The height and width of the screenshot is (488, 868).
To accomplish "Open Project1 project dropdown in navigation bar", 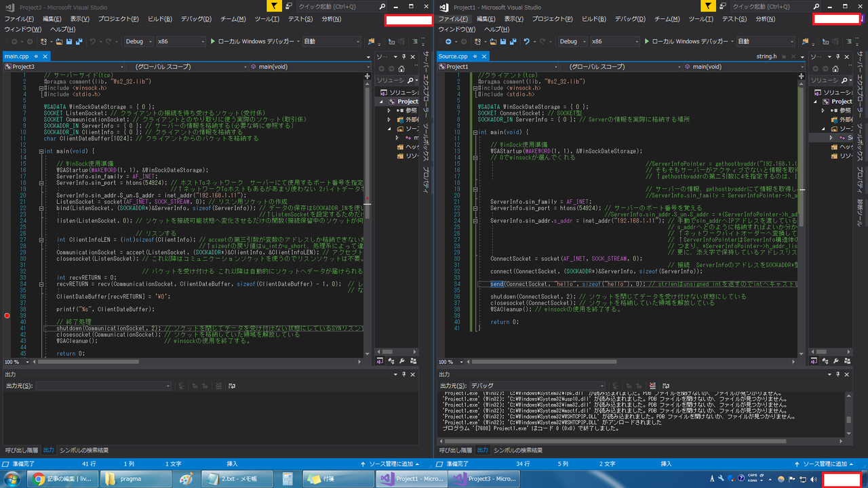I will point(496,67).
